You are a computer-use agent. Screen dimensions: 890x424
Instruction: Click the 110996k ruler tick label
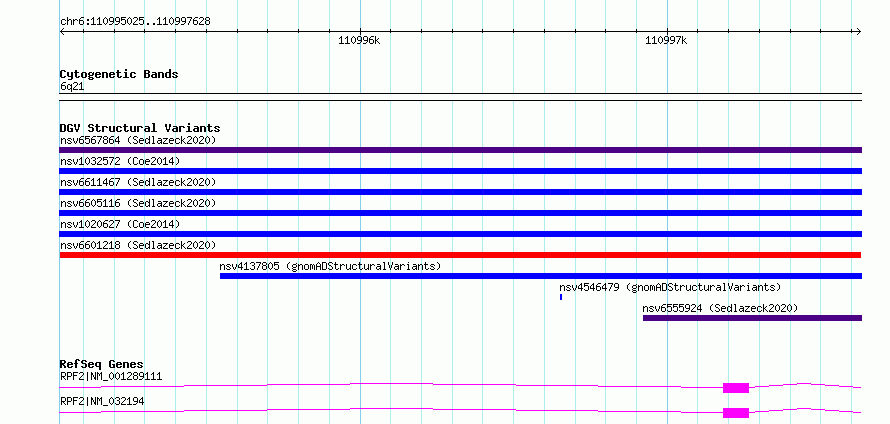[359, 40]
